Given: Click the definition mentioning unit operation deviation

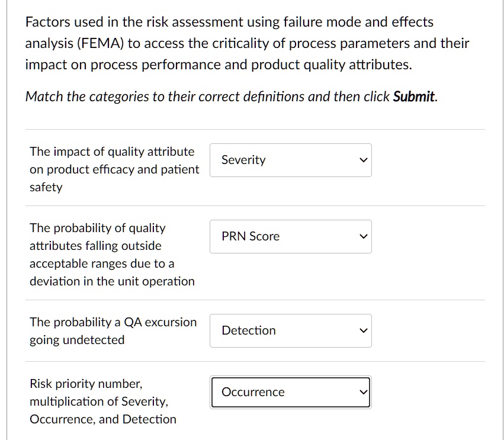Looking at the screenshot, I should coord(112,255).
